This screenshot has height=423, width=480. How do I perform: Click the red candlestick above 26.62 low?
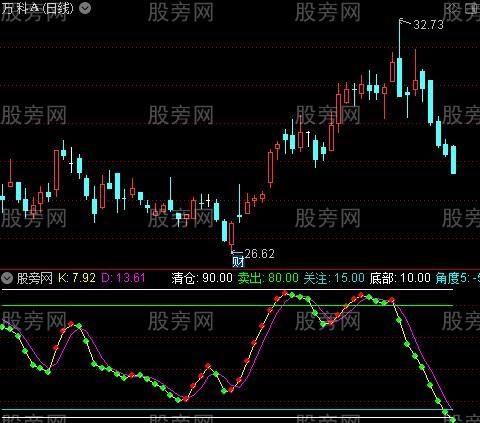(231, 233)
